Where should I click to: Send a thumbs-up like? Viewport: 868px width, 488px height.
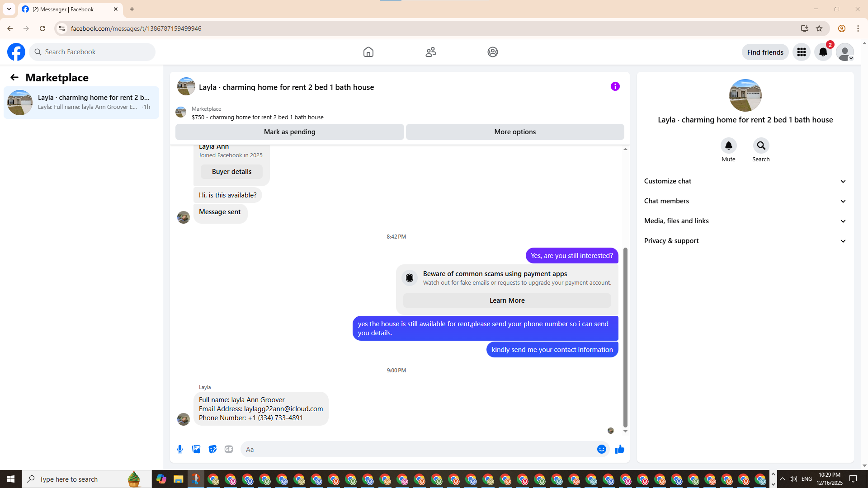coord(620,449)
